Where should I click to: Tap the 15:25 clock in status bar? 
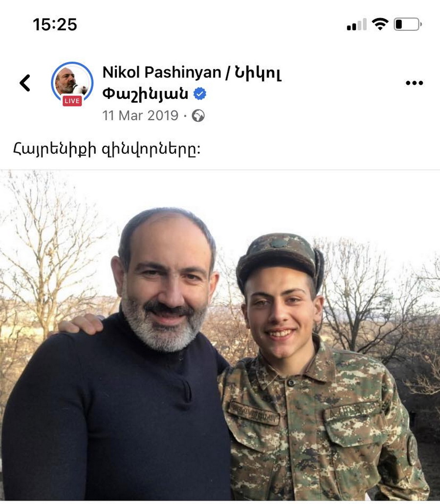coord(55,25)
